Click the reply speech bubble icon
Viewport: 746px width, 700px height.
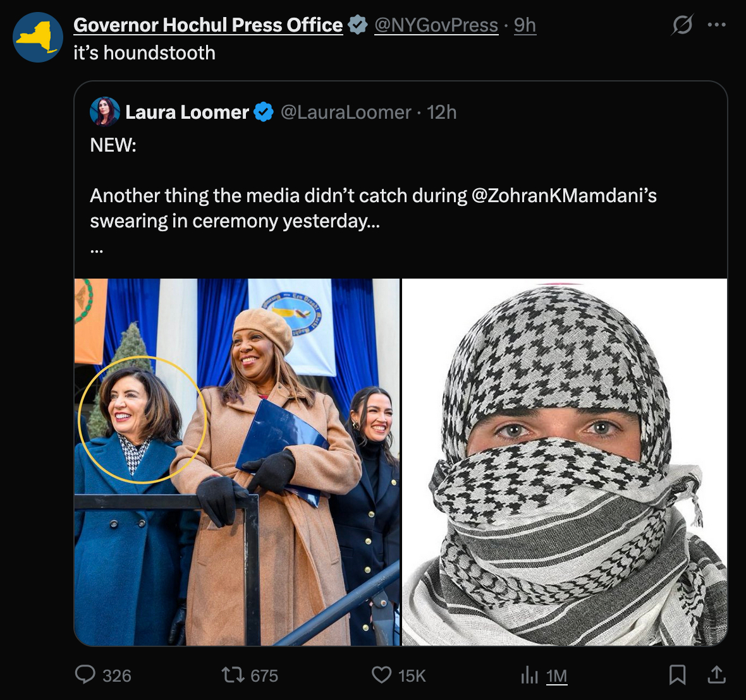[x=85, y=675]
